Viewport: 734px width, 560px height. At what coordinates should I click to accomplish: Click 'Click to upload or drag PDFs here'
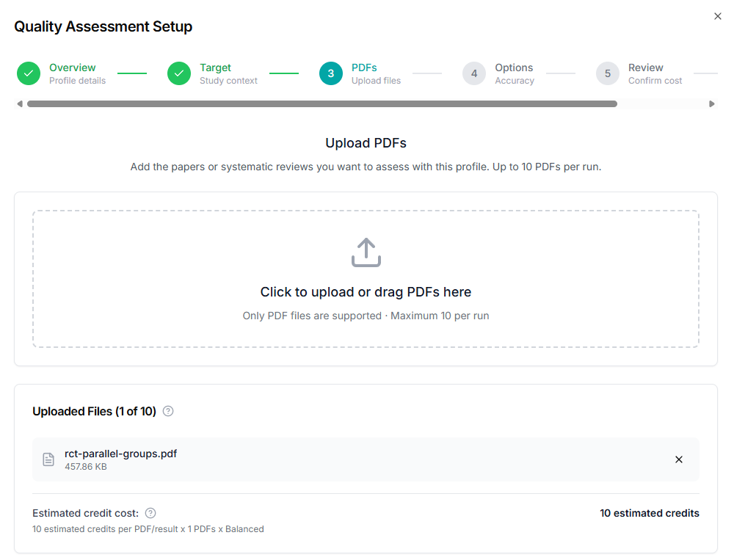click(x=366, y=291)
